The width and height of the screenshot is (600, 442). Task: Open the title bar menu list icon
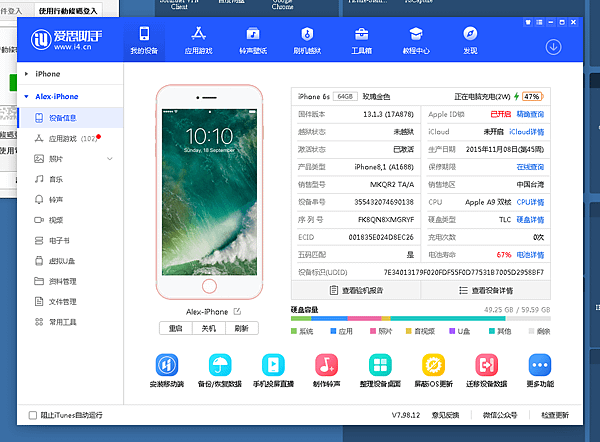pos(539,22)
